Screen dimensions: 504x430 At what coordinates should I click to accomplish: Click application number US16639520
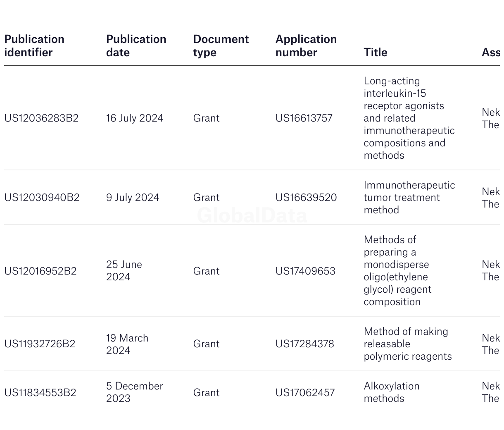(x=306, y=198)
